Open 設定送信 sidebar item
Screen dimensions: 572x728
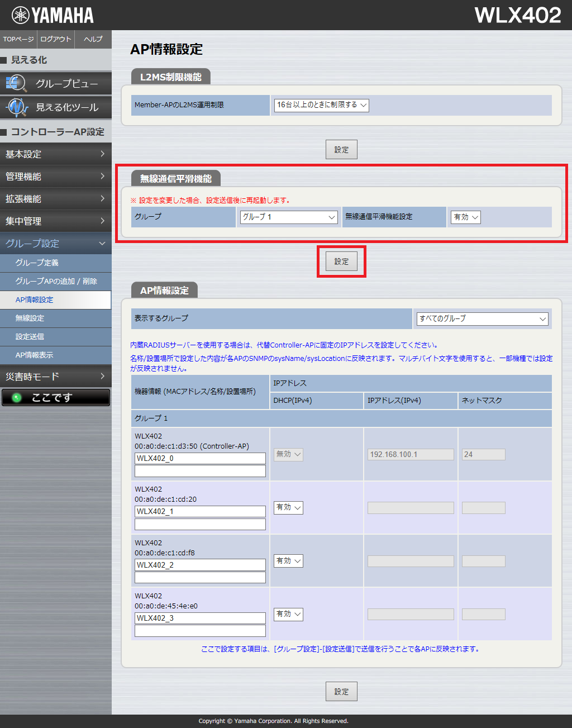[30, 337]
